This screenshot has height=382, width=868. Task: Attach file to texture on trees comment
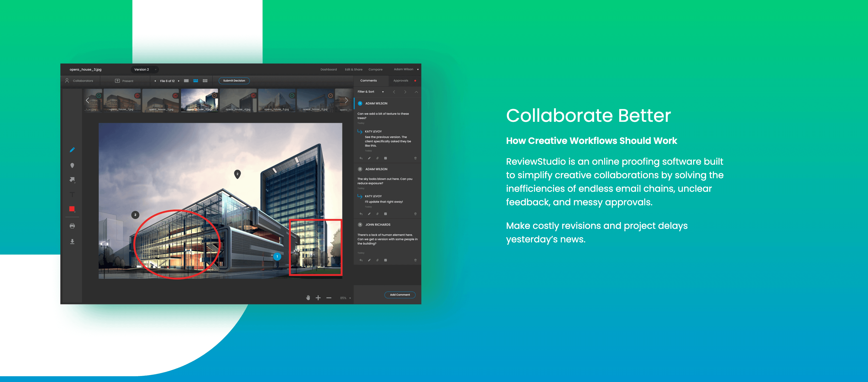pos(377,158)
